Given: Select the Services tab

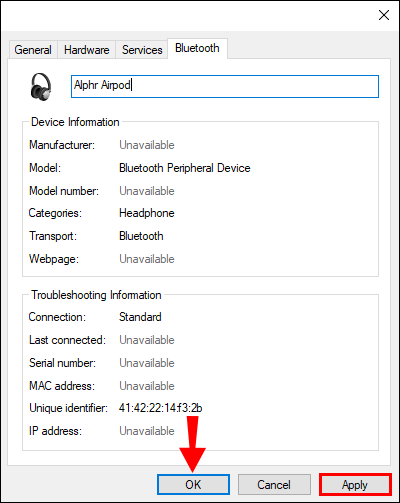Looking at the screenshot, I should [x=142, y=50].
